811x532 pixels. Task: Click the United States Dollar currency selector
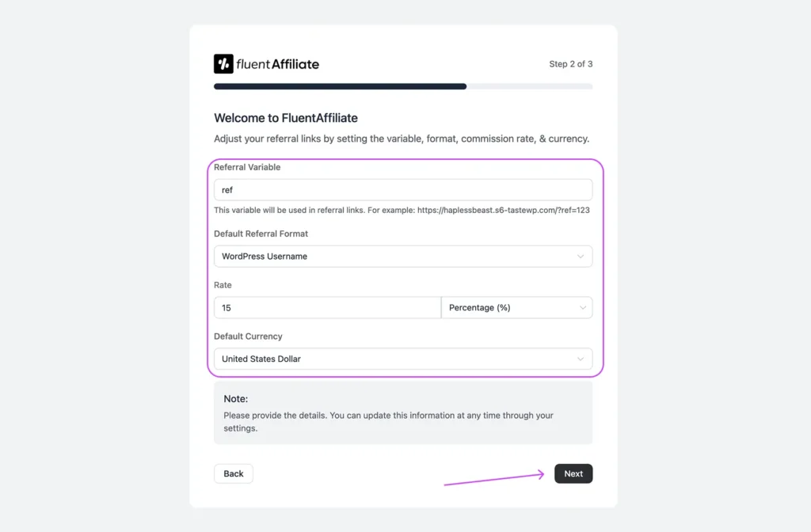point(402,359)
